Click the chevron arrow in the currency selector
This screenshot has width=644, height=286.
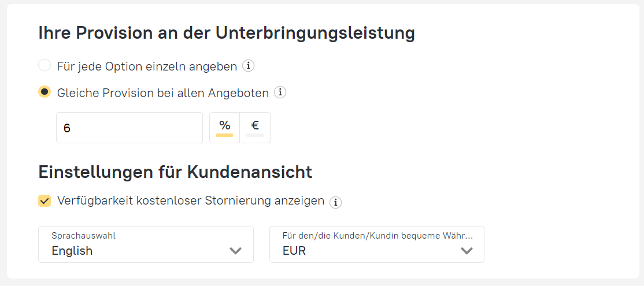coord(467,251)
